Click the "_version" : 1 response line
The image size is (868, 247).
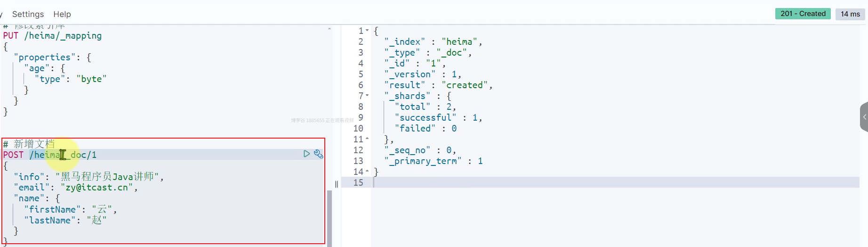[x=423, y=74]
